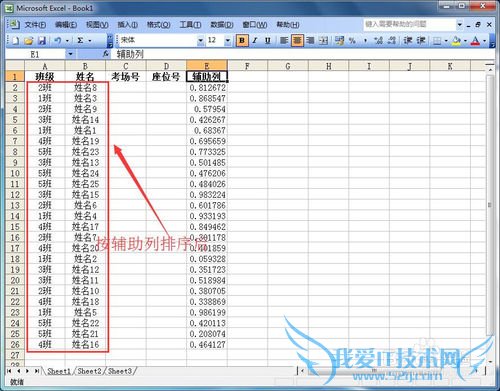
Task: Click the Excel workbook icon in menu bar
Action: coord(14,24)
